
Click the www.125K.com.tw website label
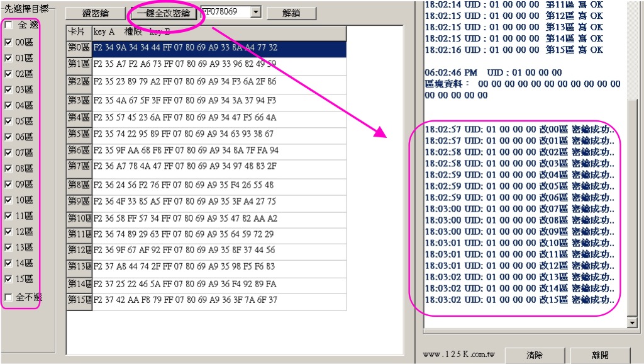458,355
